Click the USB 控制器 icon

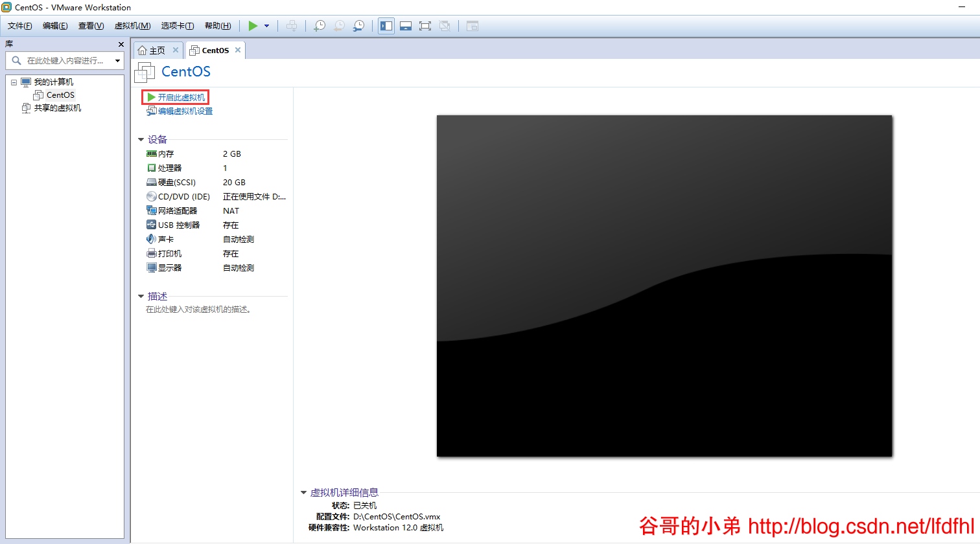point(152,225)
